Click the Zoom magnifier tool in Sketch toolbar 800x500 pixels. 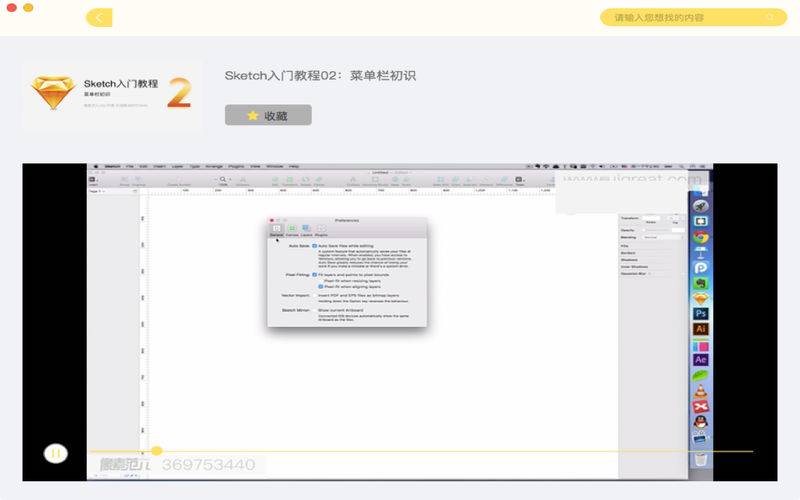point(223,181)
